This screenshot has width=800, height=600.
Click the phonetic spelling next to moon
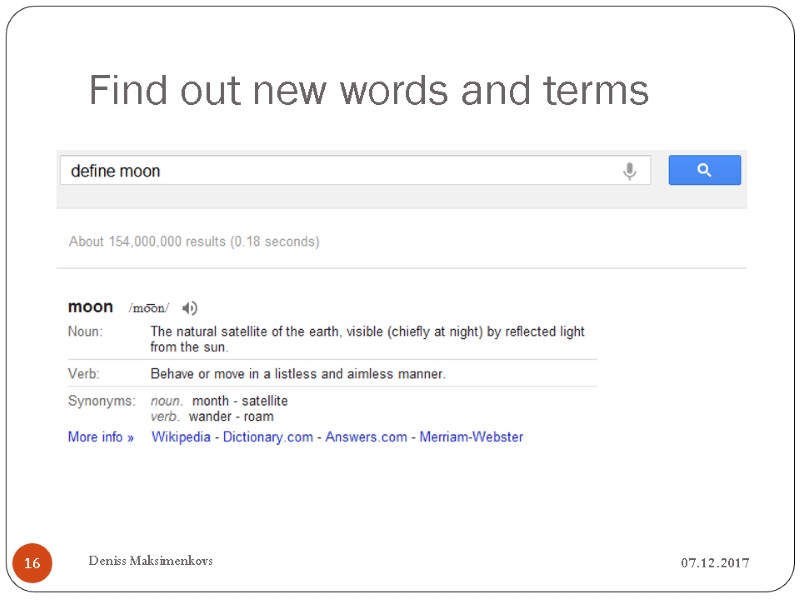pos(149,308)
